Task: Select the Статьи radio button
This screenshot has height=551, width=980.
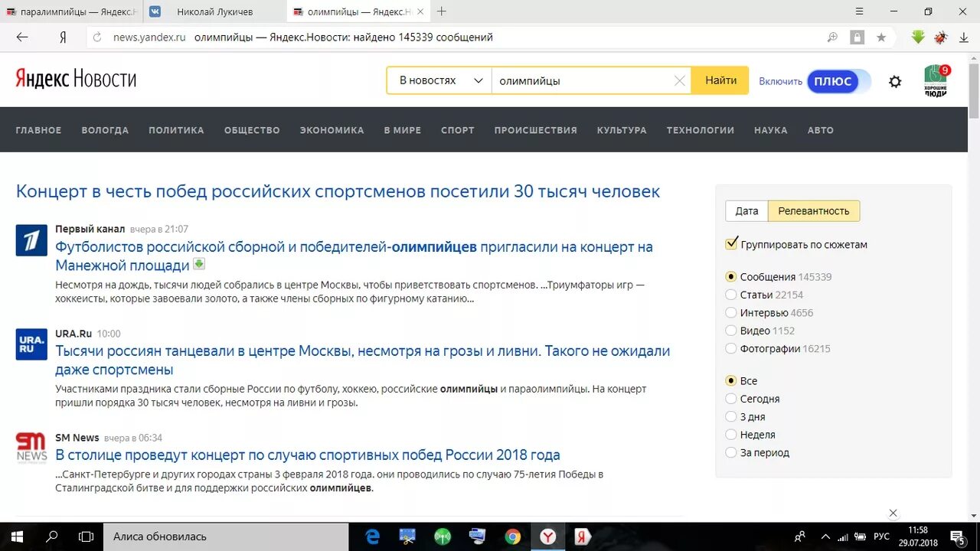Action: click(x=731, y=295)
